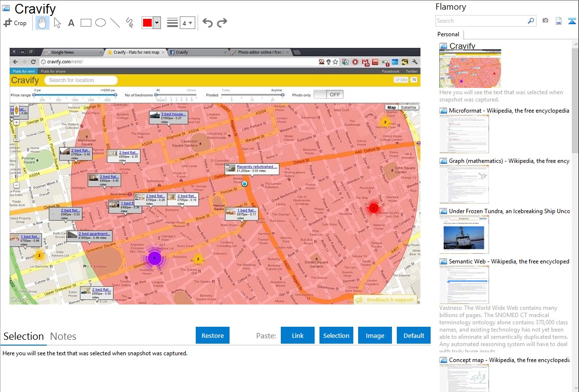Image resolution: width=579 pixels, height=392 pixels.
Task: Open the color picker dropdown arrow
Action: [x=157, y=23]
